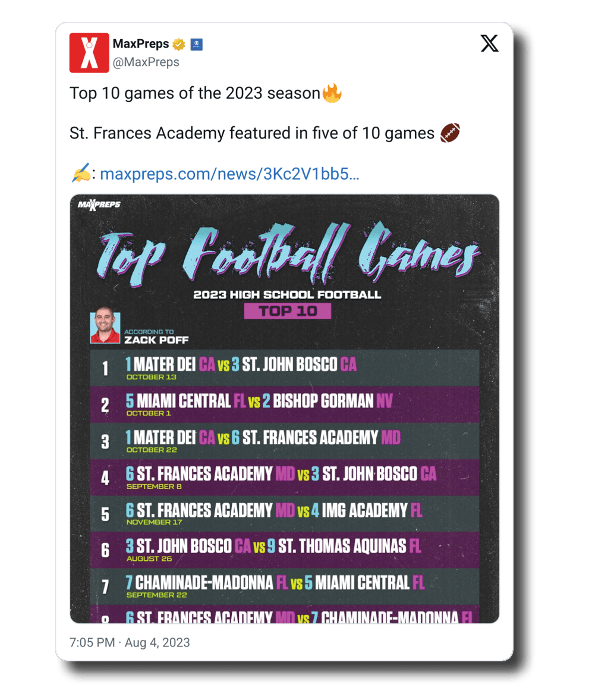This screenshot has height=700, width=592.
Task: Select the Chaminade-Madonna vs Miami Central row
Action: pyautogui.click(x=284, y=586)
